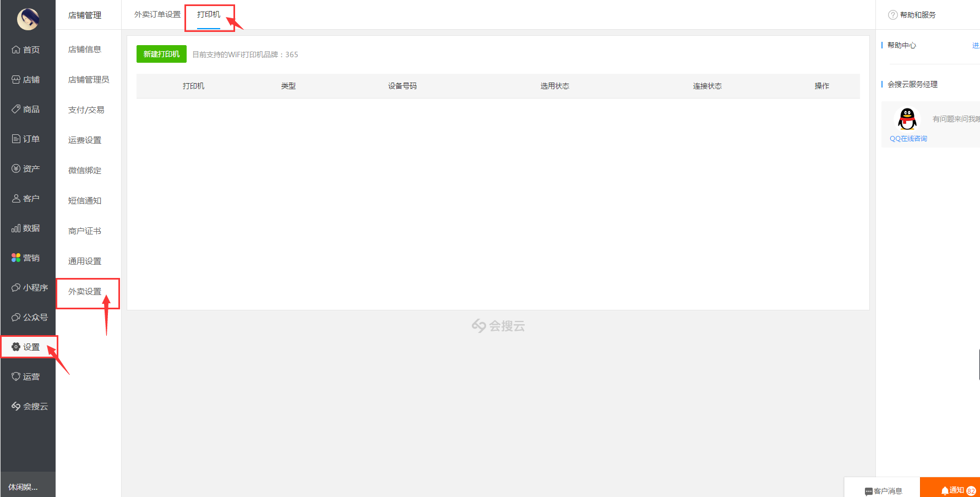The width and height of the screenshot is (980, 497).
Task: Open the 设置 gear icon
Action: 16,347
